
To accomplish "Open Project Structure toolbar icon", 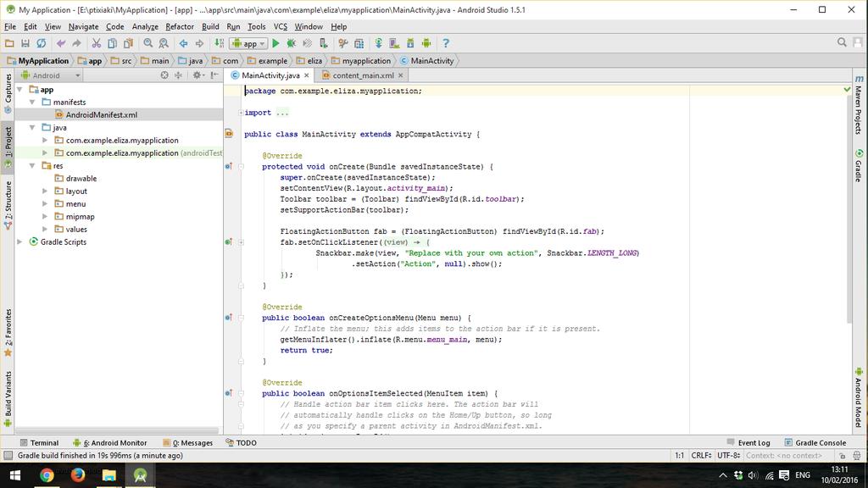I will pos(359,43).
